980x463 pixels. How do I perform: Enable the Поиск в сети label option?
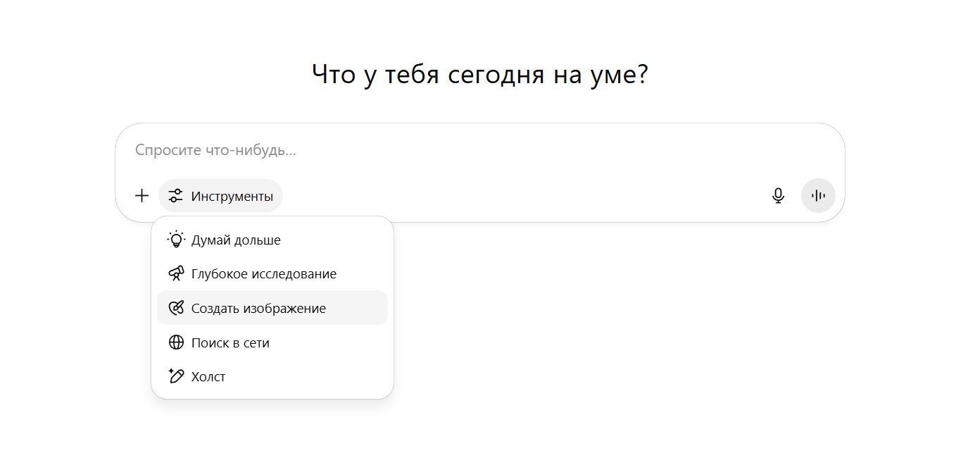click(230, 343)
